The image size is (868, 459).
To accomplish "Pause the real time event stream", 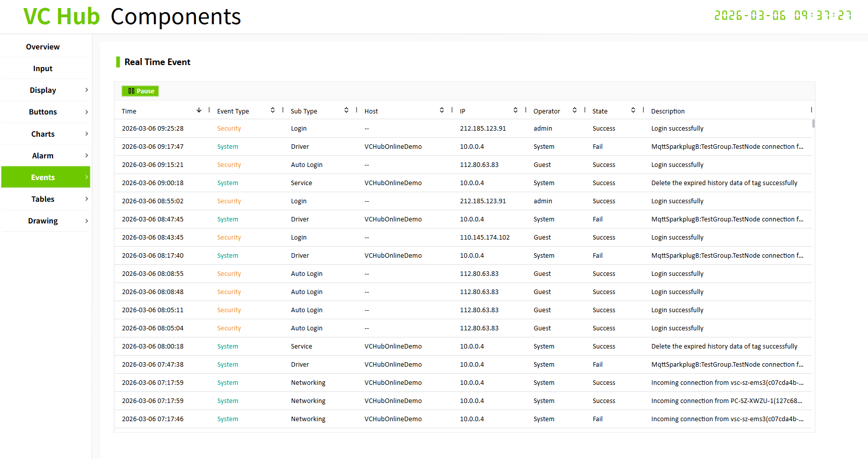I will [140, 91].
